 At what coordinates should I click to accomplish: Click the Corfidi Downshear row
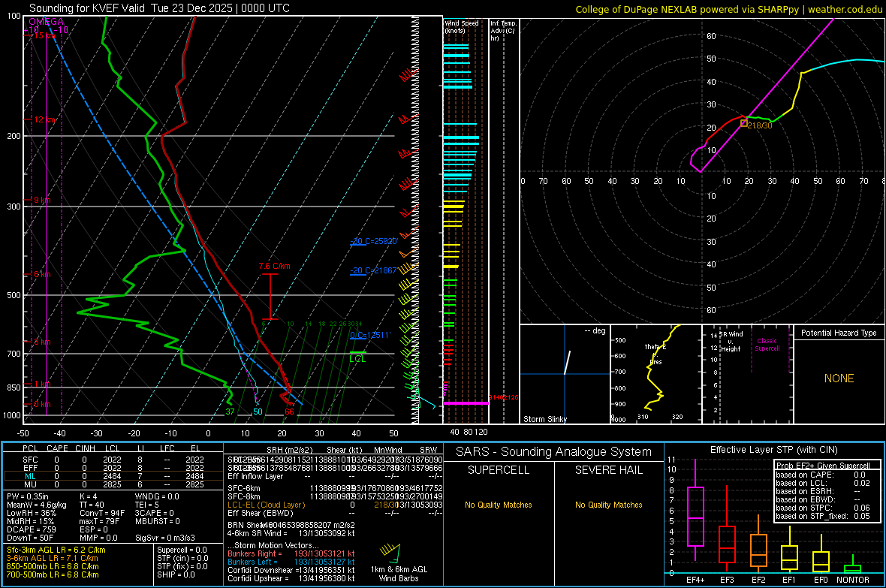[x=291, y=570]
